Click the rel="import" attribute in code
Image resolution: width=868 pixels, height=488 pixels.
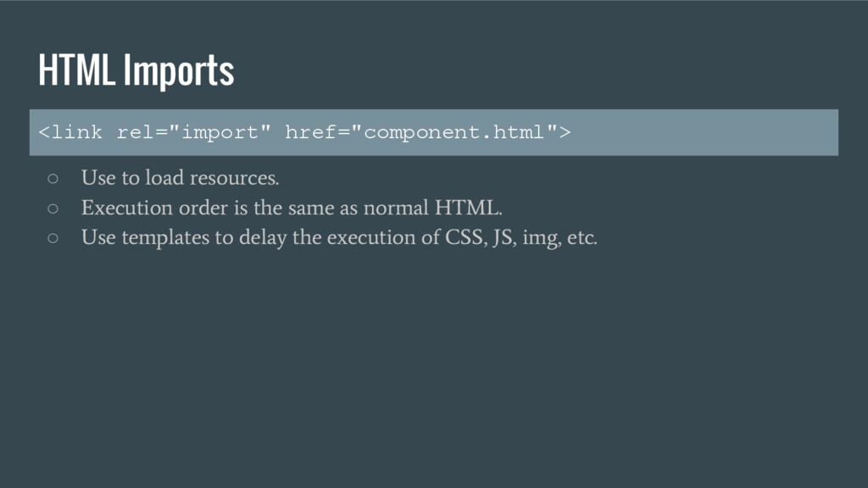pyautogui.click(x=194, y=132)
